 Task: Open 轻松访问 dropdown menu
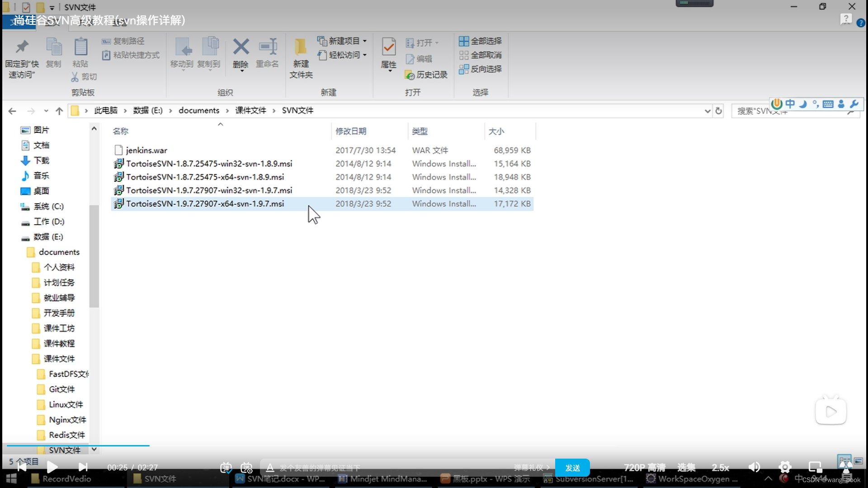tap(342, 55)
